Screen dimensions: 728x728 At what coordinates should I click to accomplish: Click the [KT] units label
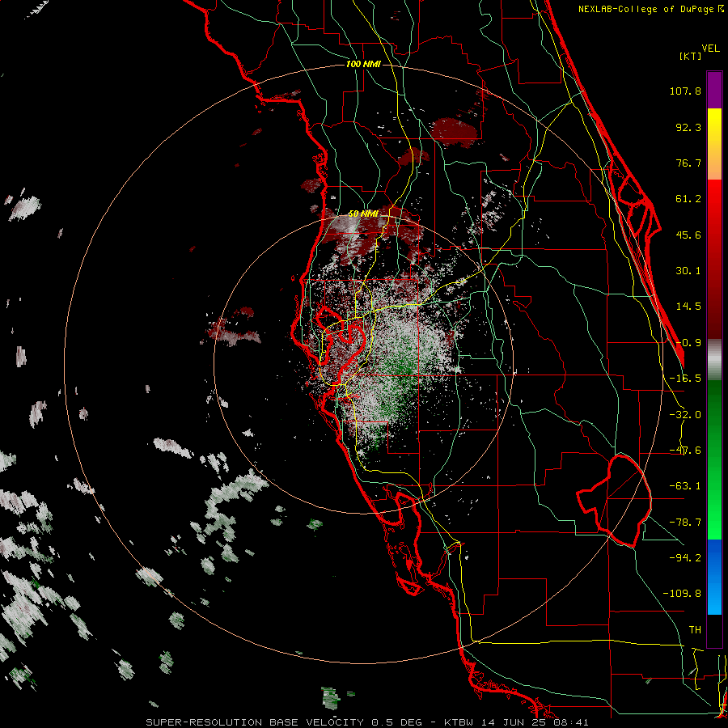point(690,56)
